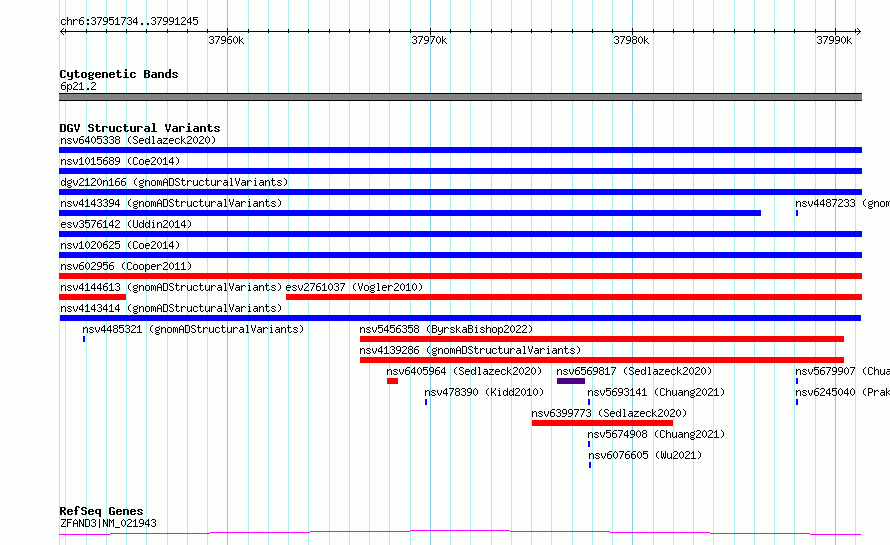Open the dgv2120n166 (gnomADStructuralVariants) label
The width and height of the screenshot is (890, 545).
174,182
